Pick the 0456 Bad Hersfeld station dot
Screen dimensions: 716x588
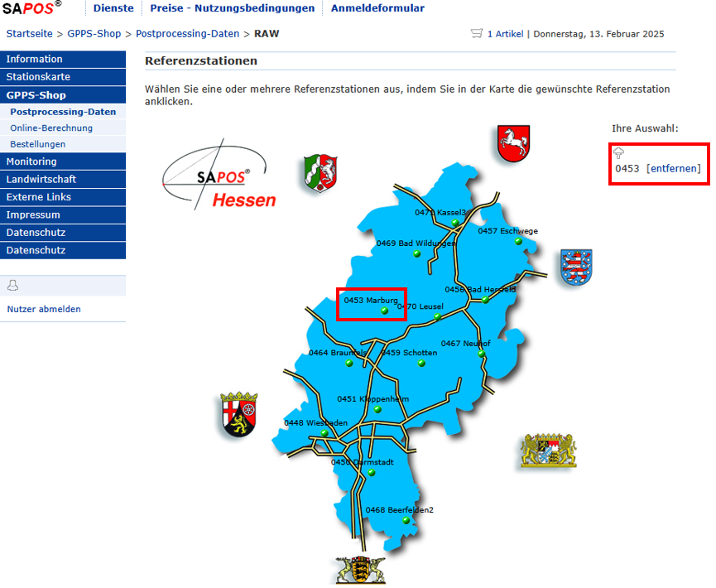485,300
